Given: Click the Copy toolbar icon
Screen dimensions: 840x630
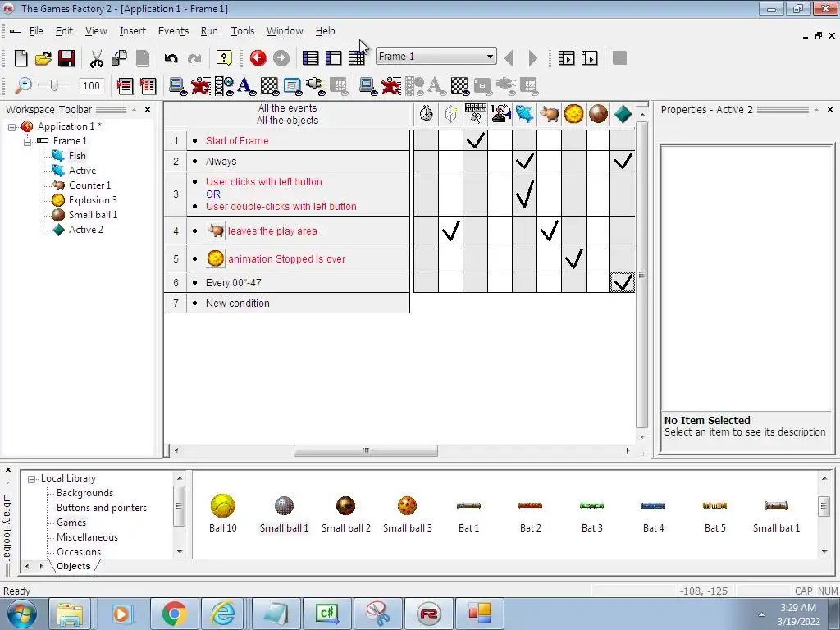Looking at the screenshot, I should [x=119, y=58].
